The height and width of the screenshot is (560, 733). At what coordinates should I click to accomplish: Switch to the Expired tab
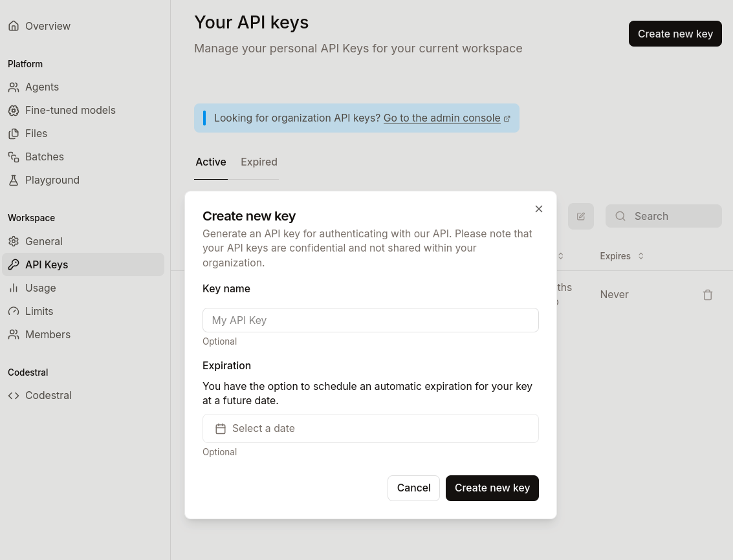[x=259, y=162]
